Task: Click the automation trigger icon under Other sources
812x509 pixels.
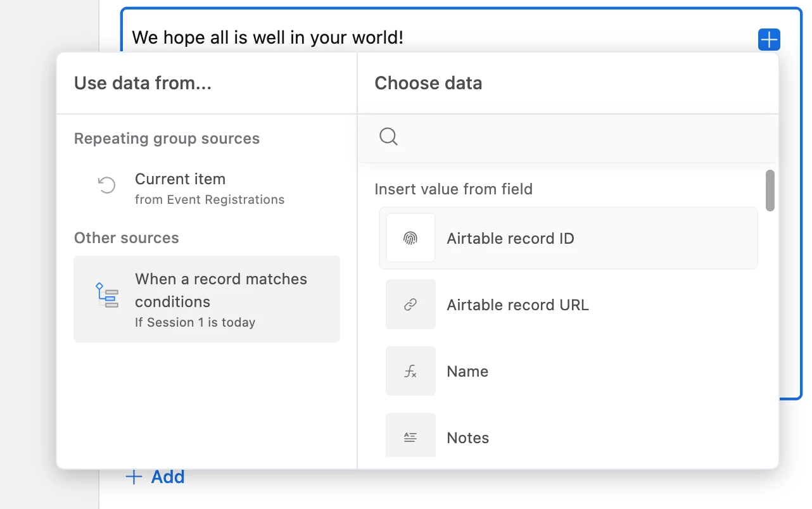Action: tap(107, 295)
